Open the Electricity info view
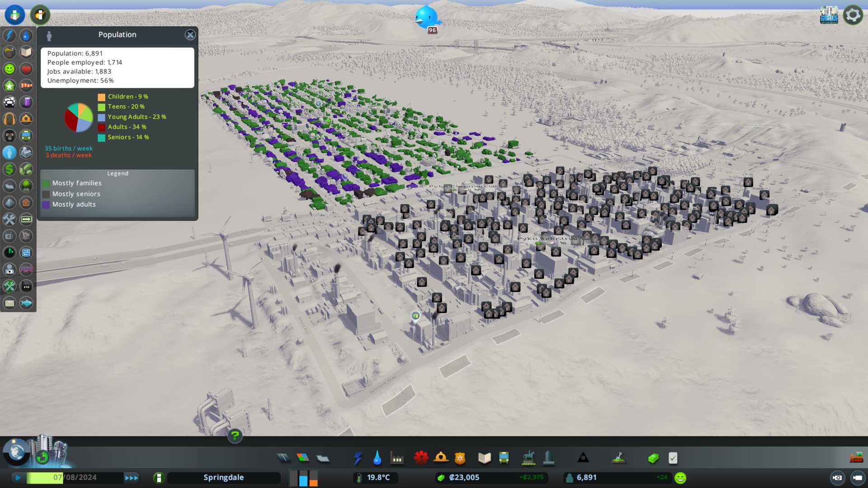This screenshot has width=868, height=488. (x=9, y=36)
